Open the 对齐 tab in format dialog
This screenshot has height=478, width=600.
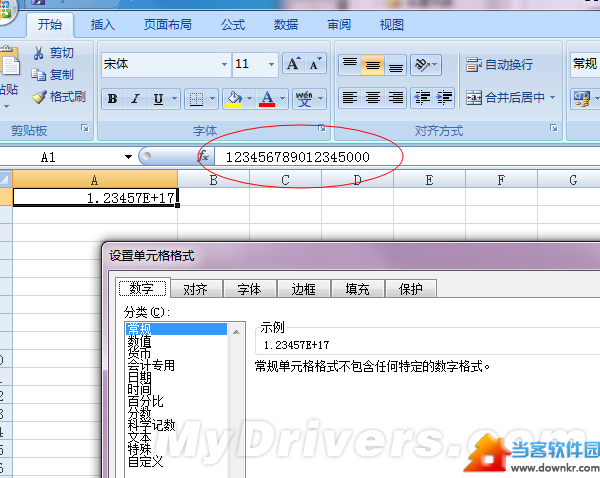tap(195, 289)
